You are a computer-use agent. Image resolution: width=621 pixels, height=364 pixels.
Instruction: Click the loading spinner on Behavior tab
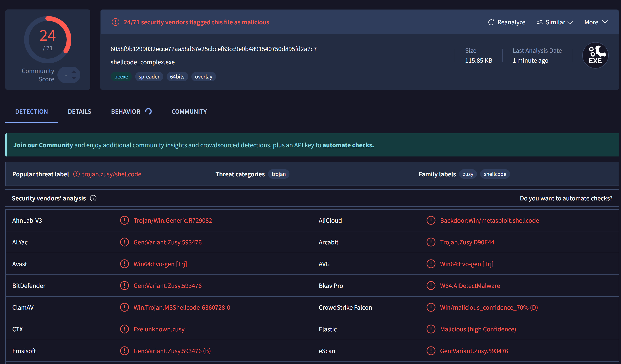point(148,111)
